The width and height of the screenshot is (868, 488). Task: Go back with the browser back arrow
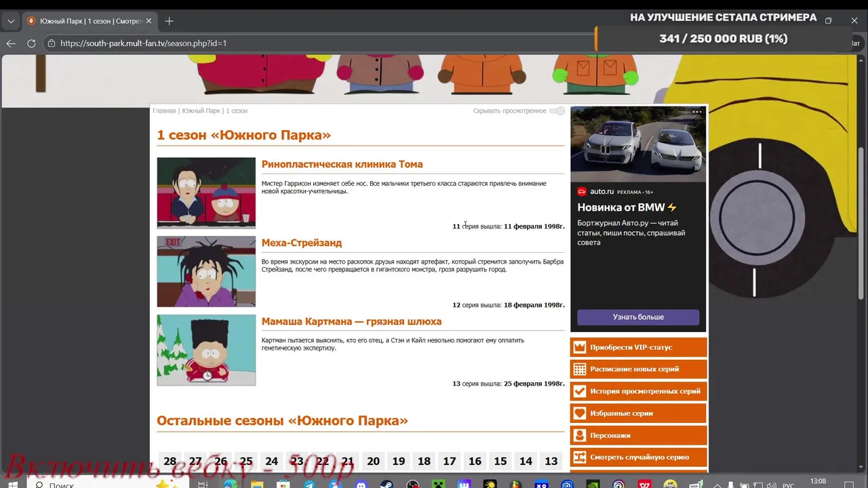point(11,43)
